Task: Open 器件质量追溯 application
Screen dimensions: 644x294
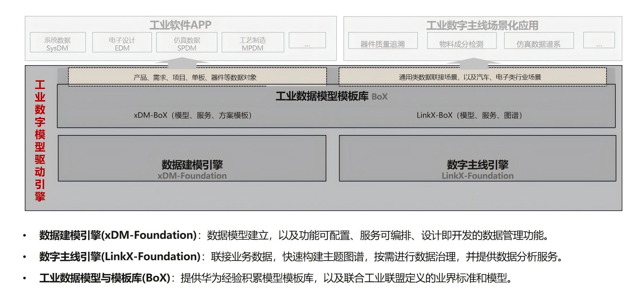Action: 384,42
